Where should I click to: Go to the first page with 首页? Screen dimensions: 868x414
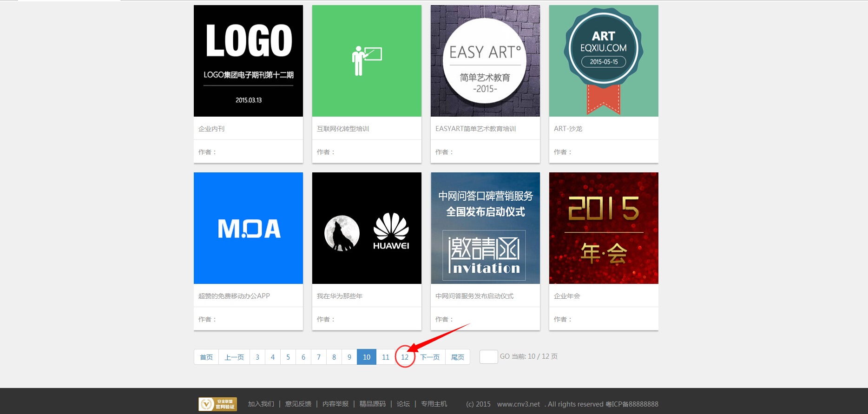(x=206, y=357)
